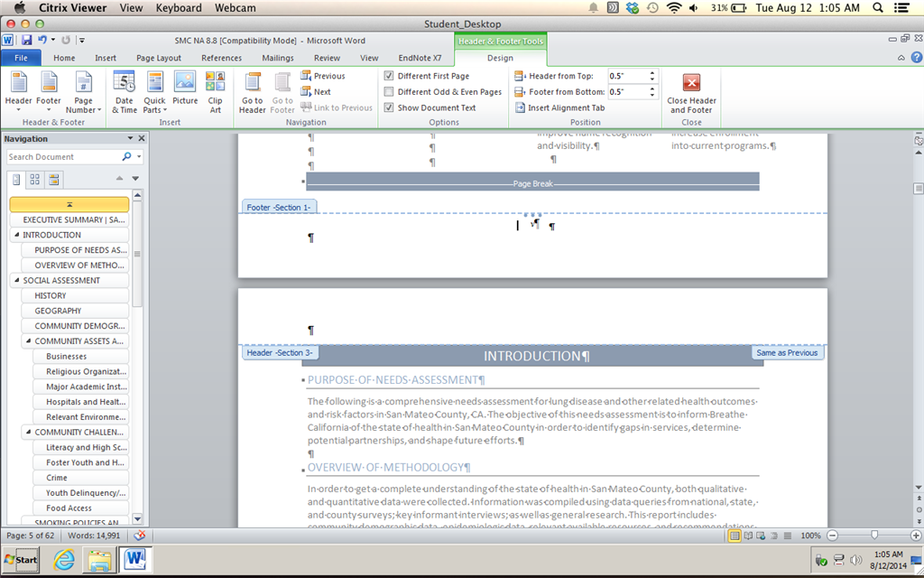Show headings browse view in Navigation pane
The height and width of the screenshot is (578, 924).
tap(16, 180)
